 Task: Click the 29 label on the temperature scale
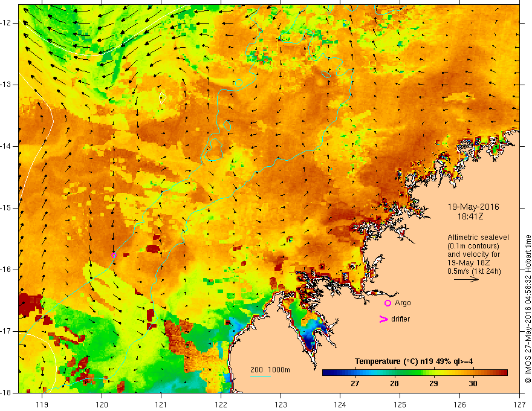(433, 384)
